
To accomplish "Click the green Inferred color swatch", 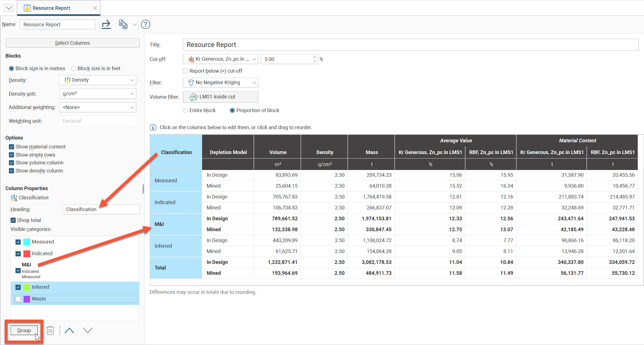I will pyautogui.click(x=27, y=287).
